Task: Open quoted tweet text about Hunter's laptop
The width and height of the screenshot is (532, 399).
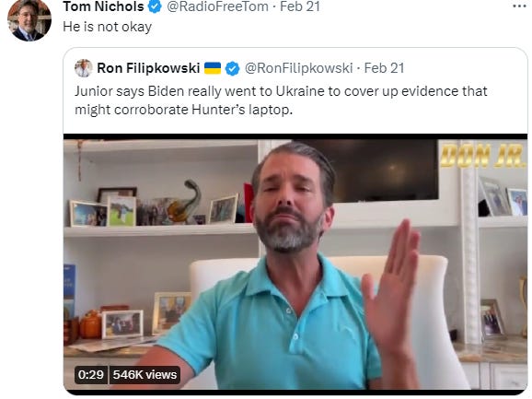Action: click(281, 100)
